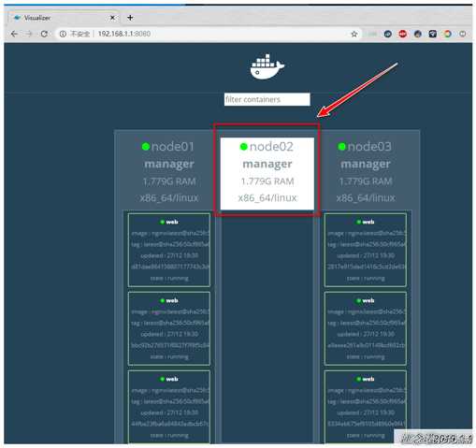476x448 pixels.
Task: Open a new browser tab
Action: coord(130,18)
